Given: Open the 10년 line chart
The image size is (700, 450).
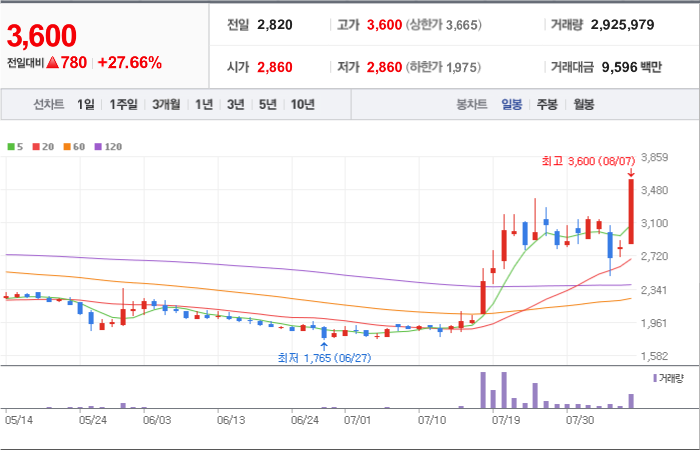Looking at the screenshot, I should point(303,104).
